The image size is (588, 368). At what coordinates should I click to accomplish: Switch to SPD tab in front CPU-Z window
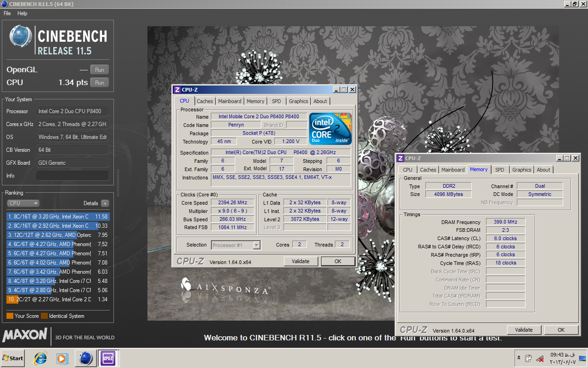tap(276, 101)
